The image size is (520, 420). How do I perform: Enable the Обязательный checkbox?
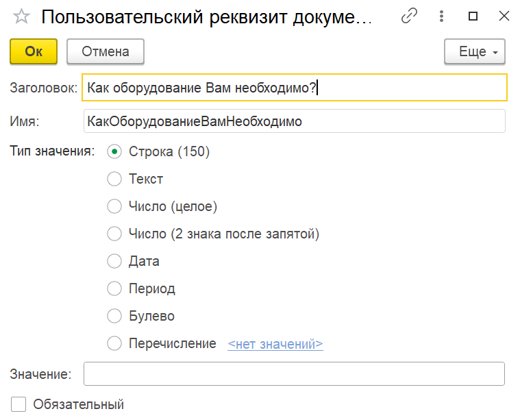pyautogui.click(x=18, y=404)
